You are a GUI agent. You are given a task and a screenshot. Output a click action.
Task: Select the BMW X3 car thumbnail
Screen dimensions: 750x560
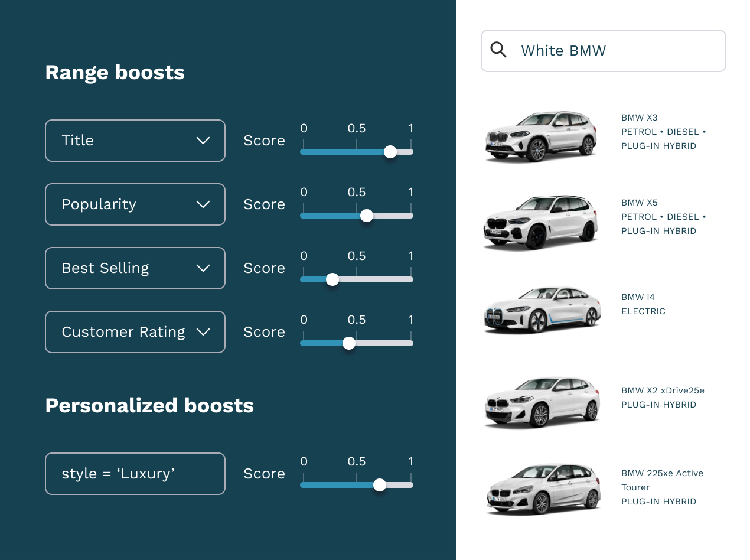pos(542,136)
